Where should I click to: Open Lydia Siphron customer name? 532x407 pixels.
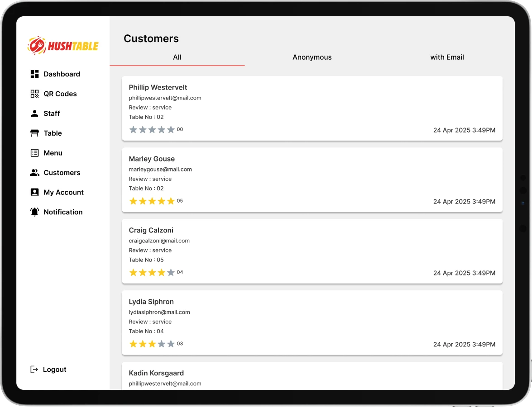coord(151,302)
